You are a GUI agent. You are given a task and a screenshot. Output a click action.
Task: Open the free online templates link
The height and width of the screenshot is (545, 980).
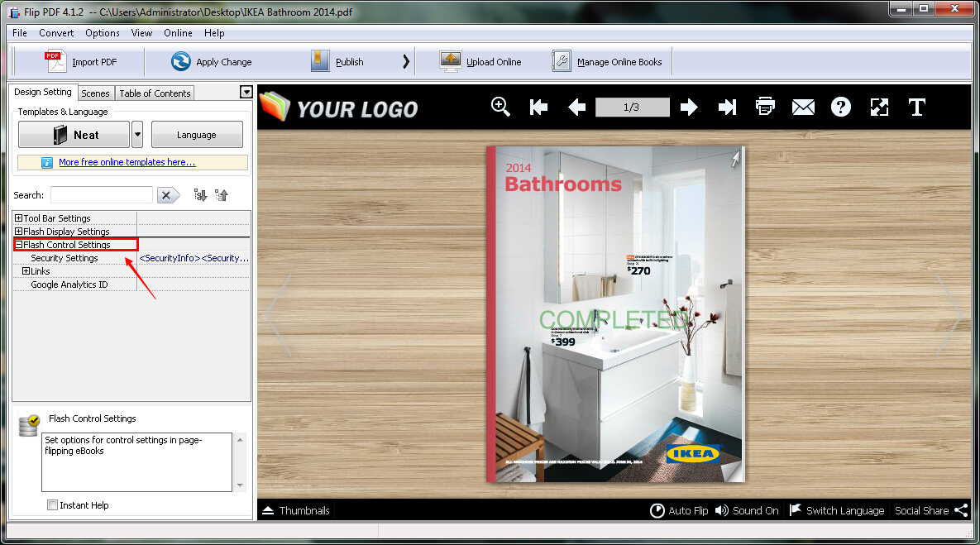(x=127, y=162)
